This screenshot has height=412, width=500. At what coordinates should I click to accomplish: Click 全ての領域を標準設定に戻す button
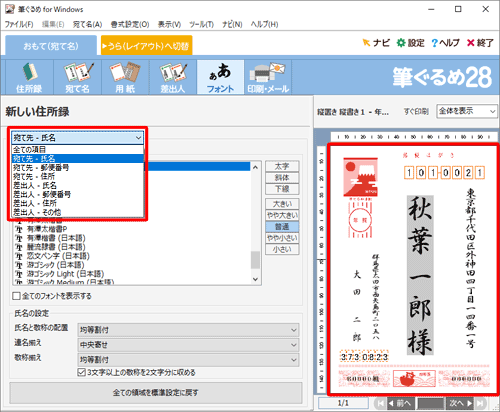pos(156,393)
